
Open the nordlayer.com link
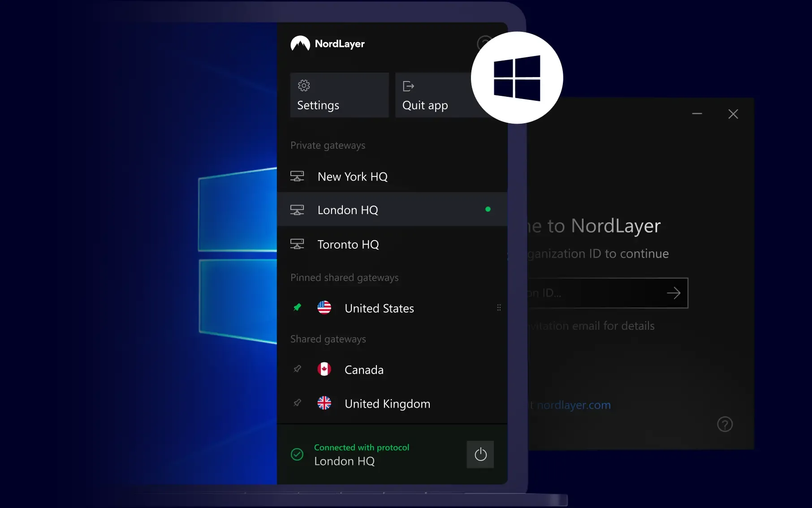tap(574, 405)
